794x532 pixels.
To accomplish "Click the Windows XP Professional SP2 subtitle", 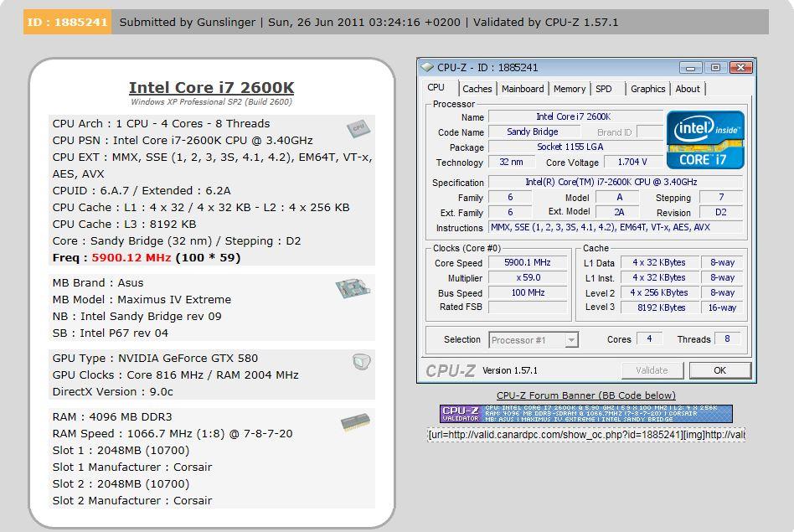I will [211, 102].
